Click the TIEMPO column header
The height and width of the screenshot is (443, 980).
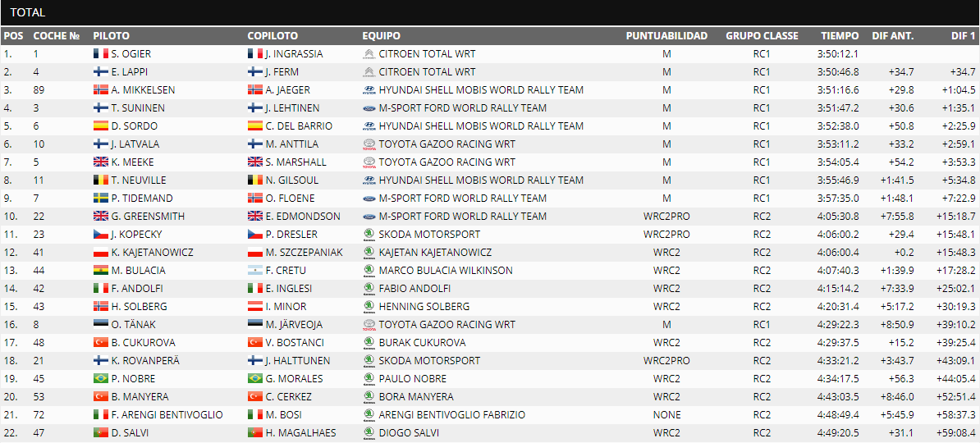coord(840,36)
